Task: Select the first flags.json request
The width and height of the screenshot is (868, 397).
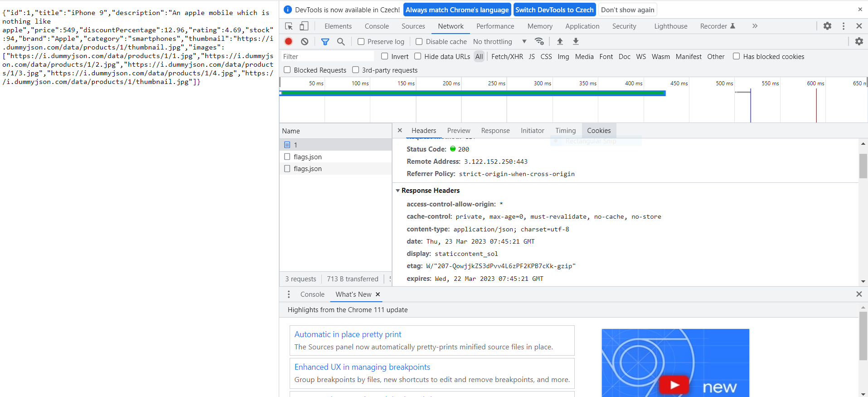Action: pos(335,157)
